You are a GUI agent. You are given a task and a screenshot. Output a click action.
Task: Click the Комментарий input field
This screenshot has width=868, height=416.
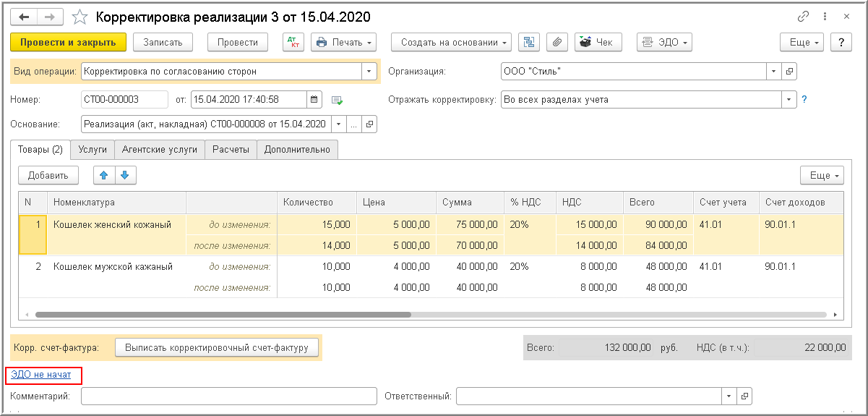coord(229,396)
